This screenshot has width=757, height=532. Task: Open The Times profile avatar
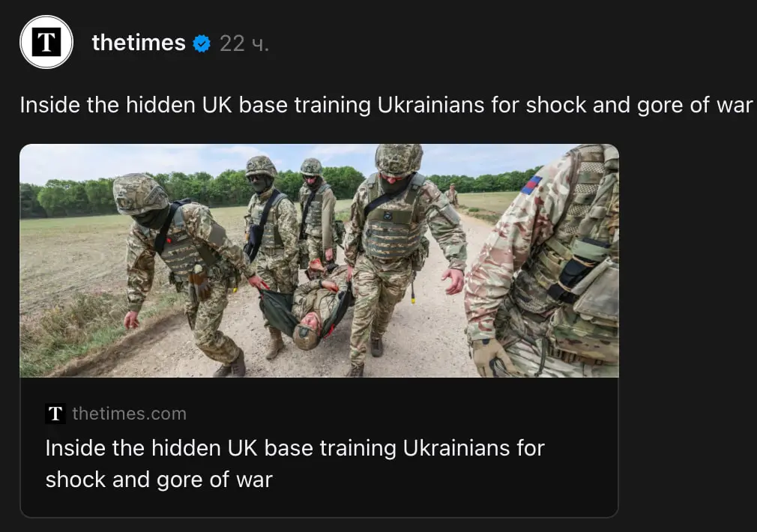[46, 42]
